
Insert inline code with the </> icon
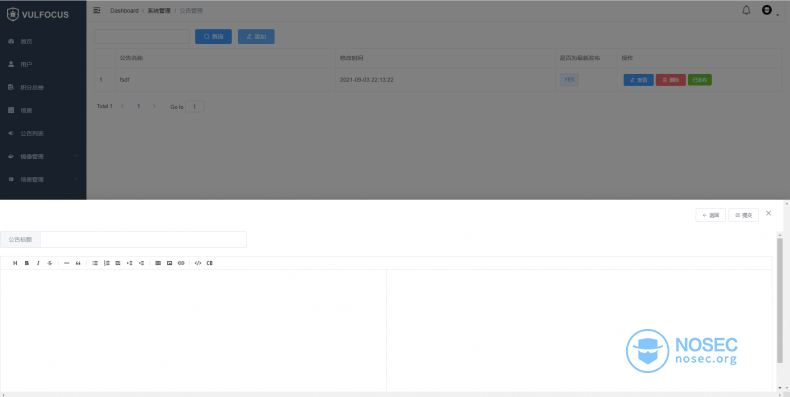pyautogui.click(x=198, y=263)
